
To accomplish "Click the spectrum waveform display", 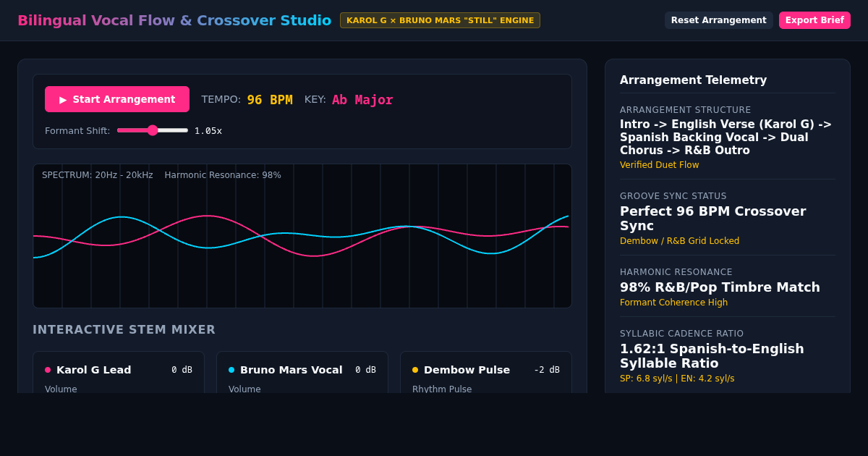I will pyautogui.click(x=302, y=236).
